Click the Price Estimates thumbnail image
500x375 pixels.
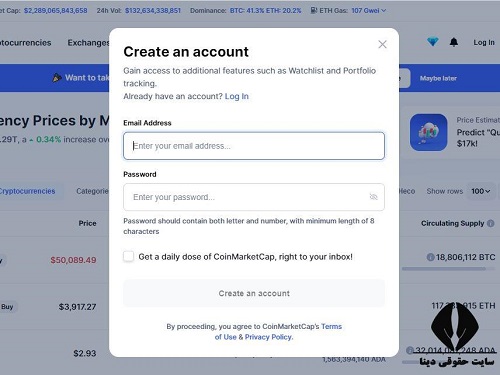coord(428,132)
